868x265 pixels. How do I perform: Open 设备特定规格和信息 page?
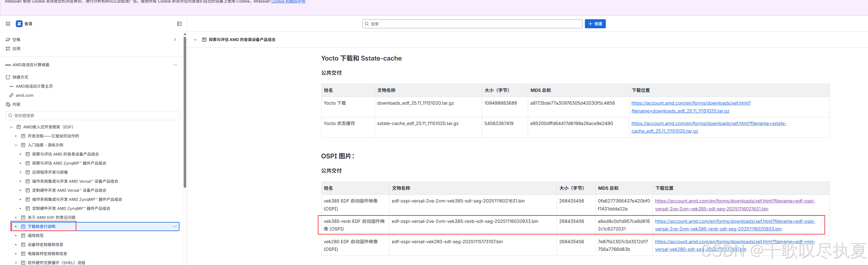45,245
